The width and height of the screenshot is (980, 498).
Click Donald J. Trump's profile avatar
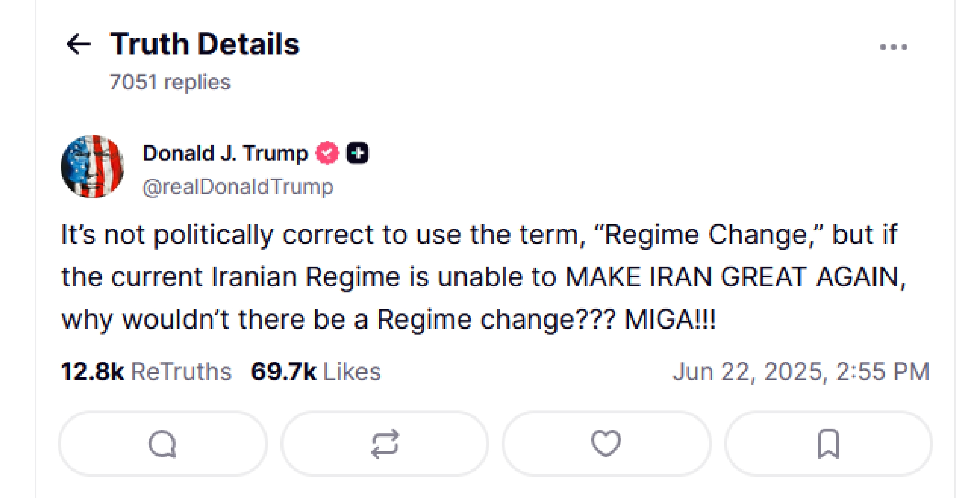(92, 166)
